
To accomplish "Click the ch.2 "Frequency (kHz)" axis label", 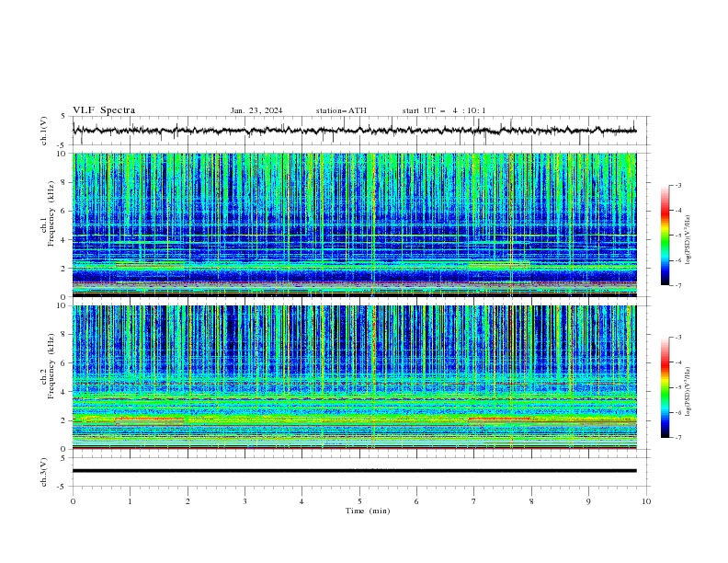I will [x=51, y=365].
